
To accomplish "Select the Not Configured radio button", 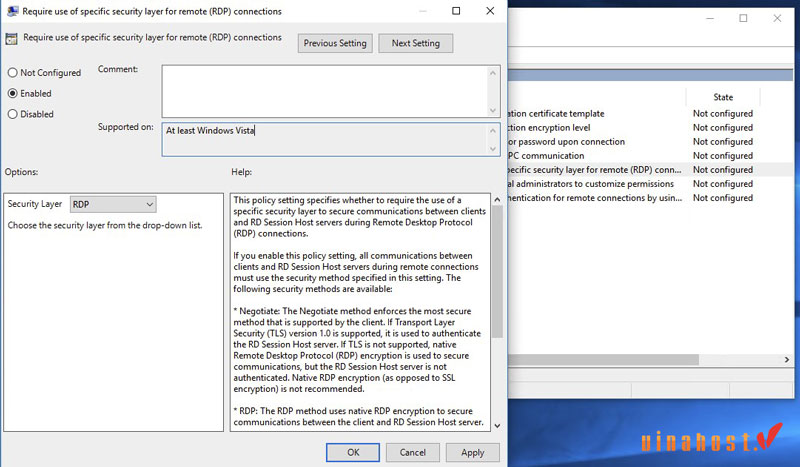I will 12,73.
